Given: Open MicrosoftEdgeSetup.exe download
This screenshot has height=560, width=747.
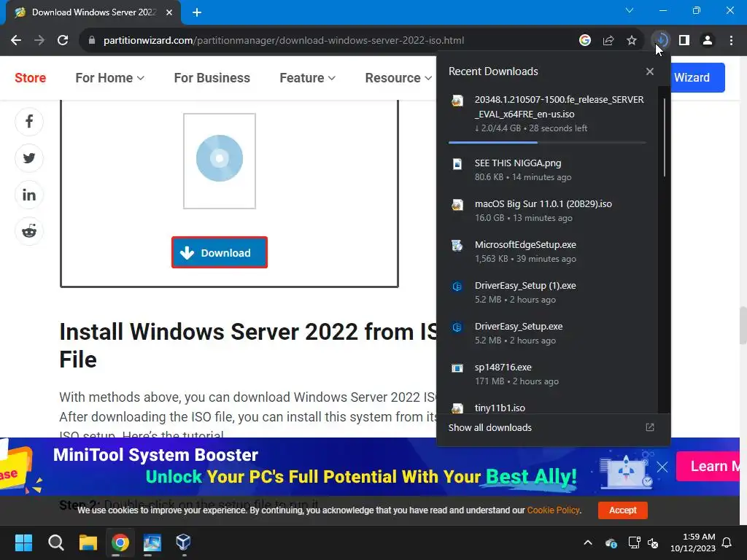Looking at the screenshot, I should point(547,252).
